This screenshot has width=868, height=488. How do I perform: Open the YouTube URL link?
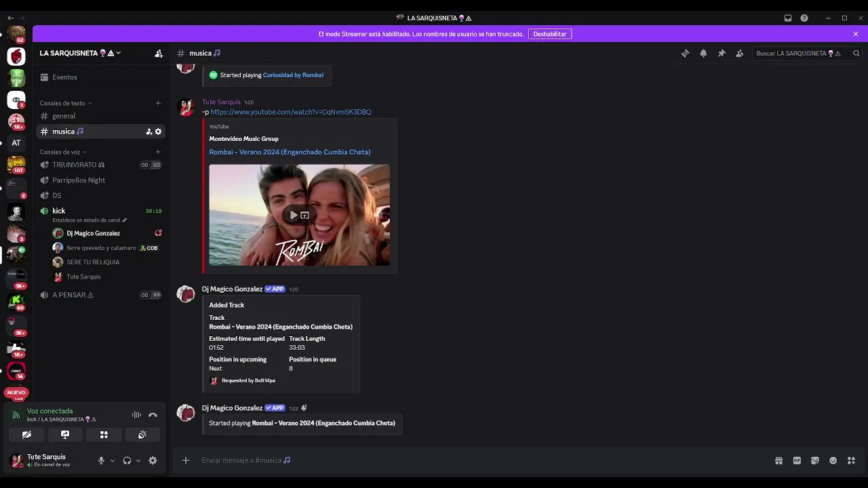[x=291, y=112]
